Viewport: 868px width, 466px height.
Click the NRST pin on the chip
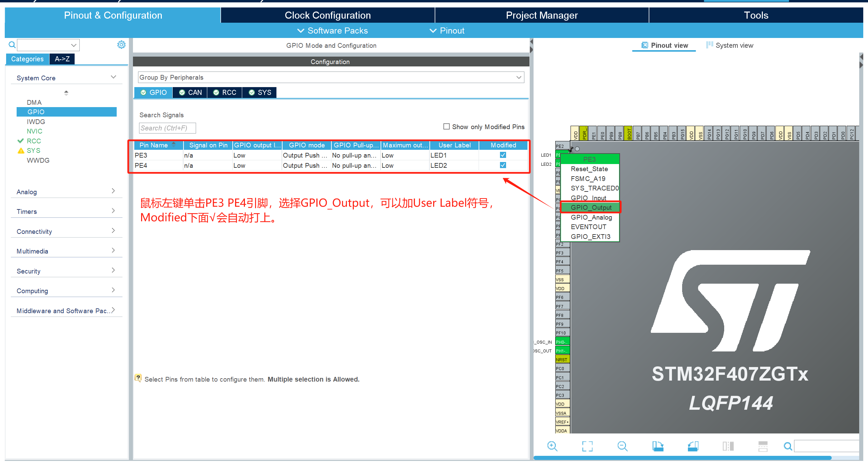pos(562,360)
